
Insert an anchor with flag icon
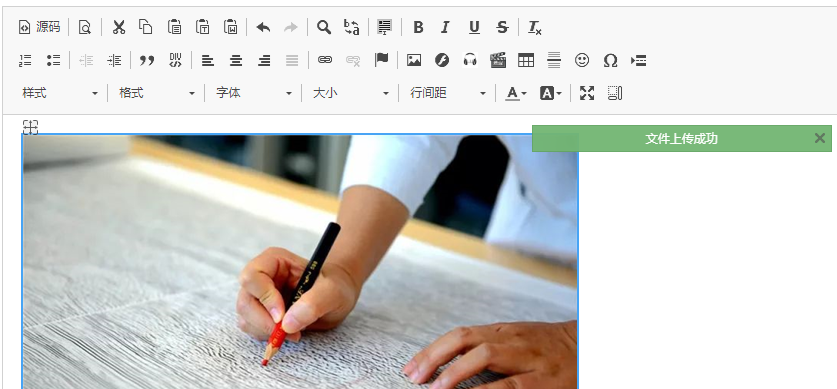point(381,60)
